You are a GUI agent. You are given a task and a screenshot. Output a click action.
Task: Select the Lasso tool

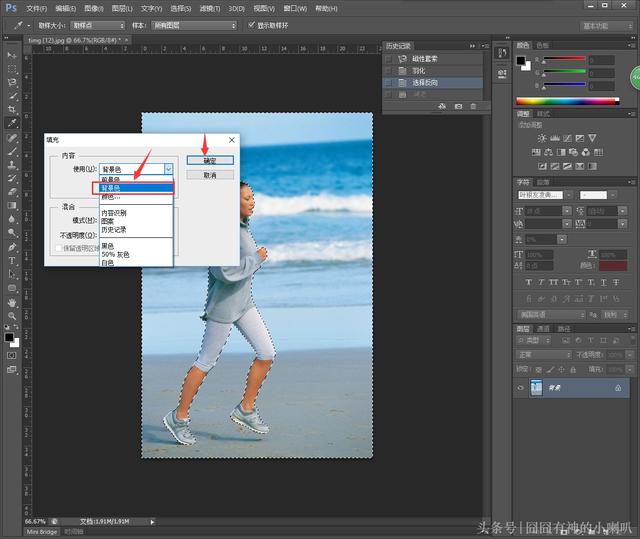(x=12, y=81)
